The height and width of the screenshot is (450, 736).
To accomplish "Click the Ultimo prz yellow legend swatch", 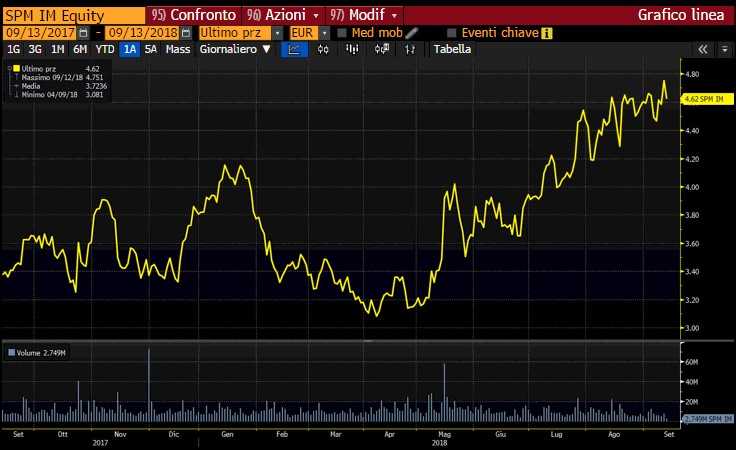I will (16, 69).
